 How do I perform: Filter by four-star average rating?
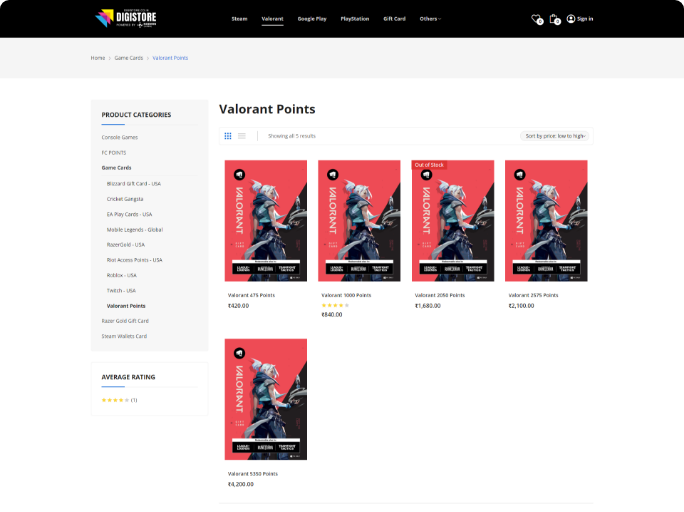(x=119, y=400)
